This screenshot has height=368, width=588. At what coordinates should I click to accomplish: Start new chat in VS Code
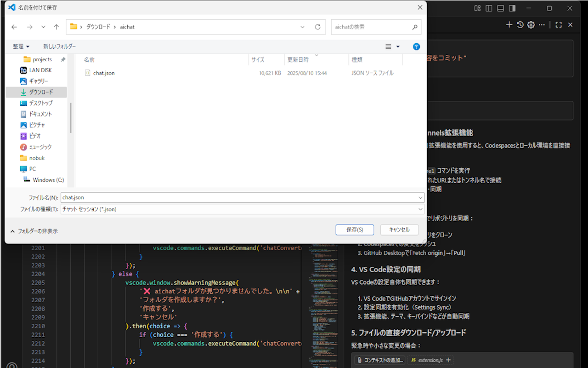[509, 25]
